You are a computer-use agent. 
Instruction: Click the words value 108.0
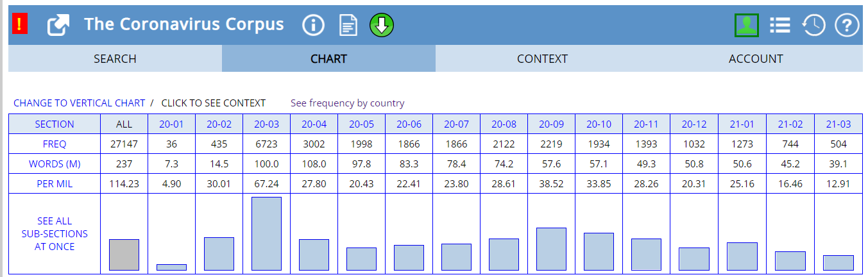coord(314,164)
